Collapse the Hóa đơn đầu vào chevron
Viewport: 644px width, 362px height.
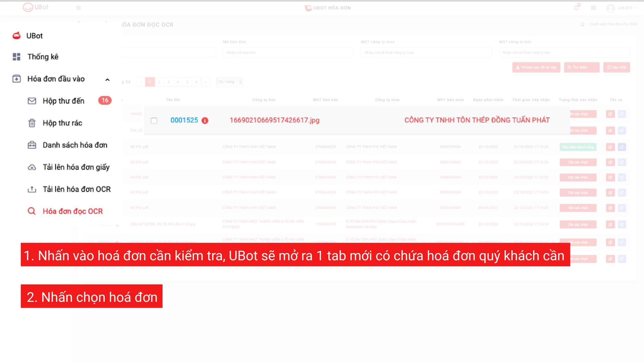(107, 80)
